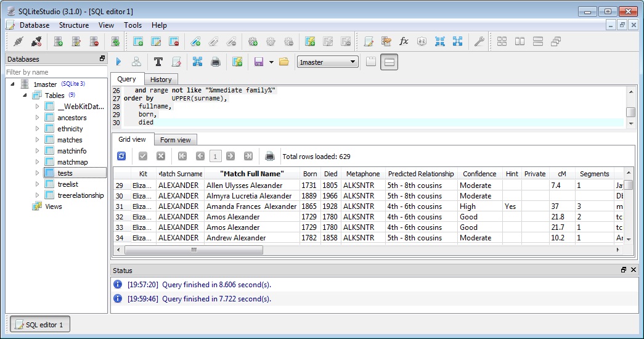Expand the matchinfo table node

click(38, 151)
